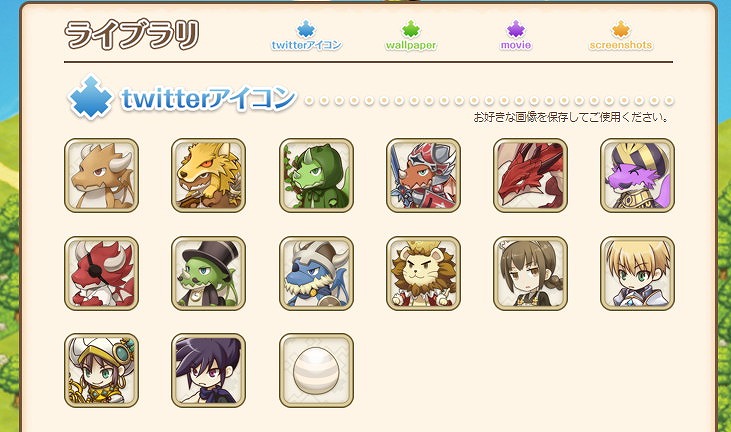This screenshot has height=432, width=731.
Task: Select the dark red dragon icon
Action: 530,175
